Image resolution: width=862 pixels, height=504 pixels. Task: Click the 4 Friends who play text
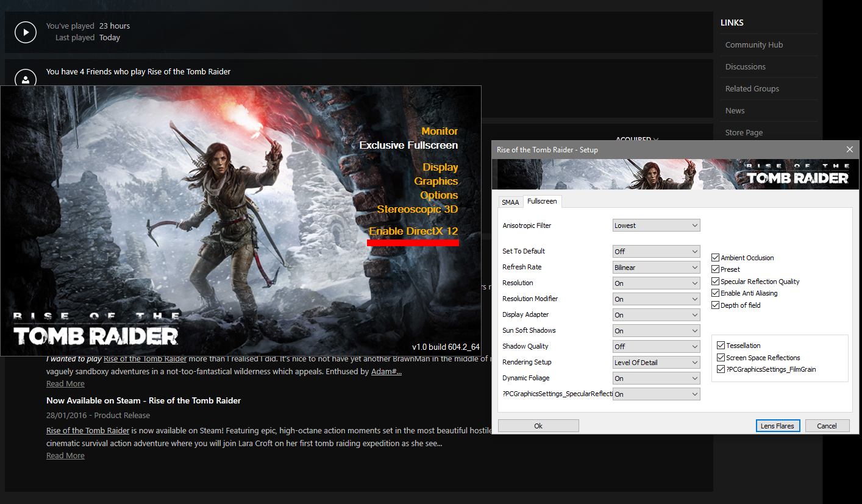click(138, 71)
